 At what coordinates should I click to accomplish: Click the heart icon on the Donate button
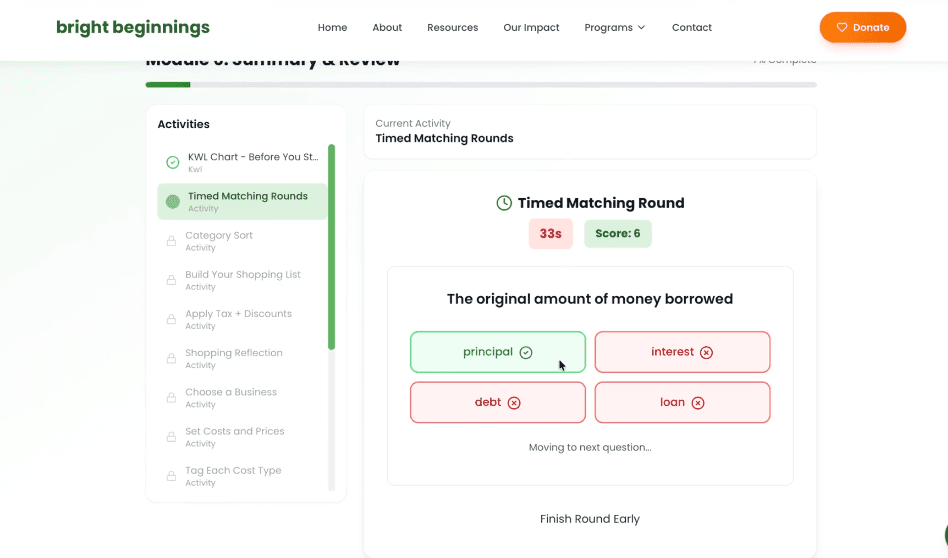click(842, 28)
